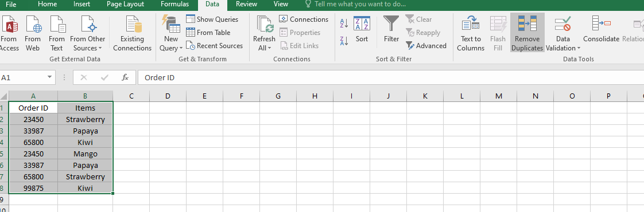This screenshot has width=644, height=212.
Task: Toggle the Filter funnel
Action: click(x=391, y=30)
